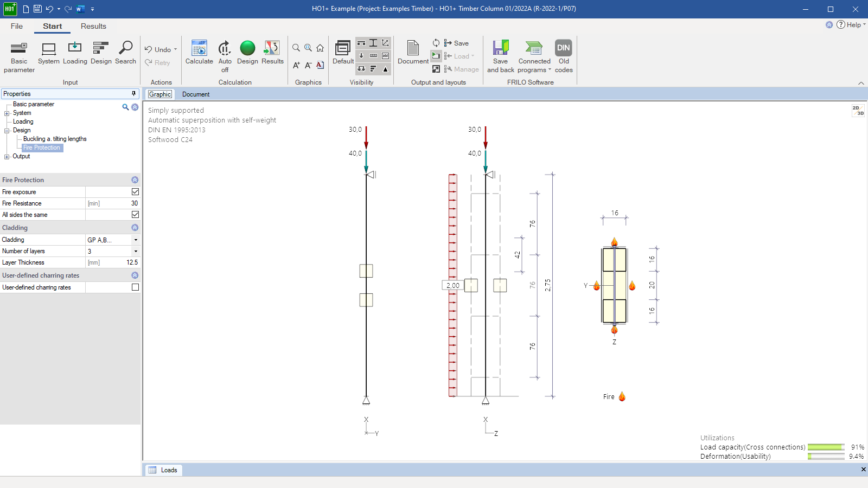Screen dimensions: 868x488
Task: Toggle load arrow visibility icon
Action: tap(361, 56)
